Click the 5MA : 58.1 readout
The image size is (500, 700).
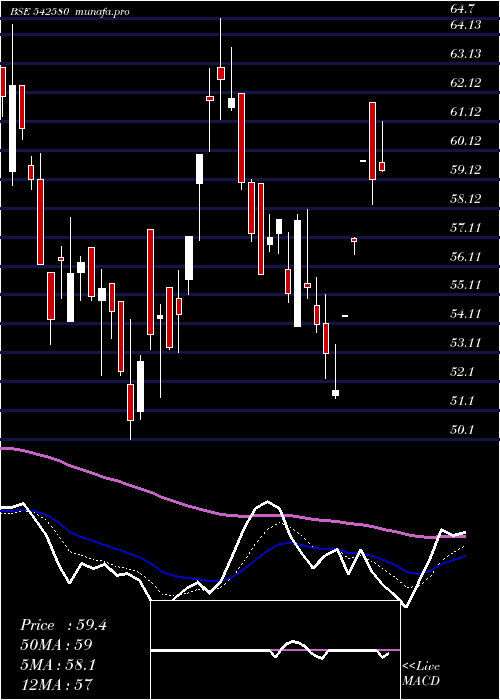[58, 665]
